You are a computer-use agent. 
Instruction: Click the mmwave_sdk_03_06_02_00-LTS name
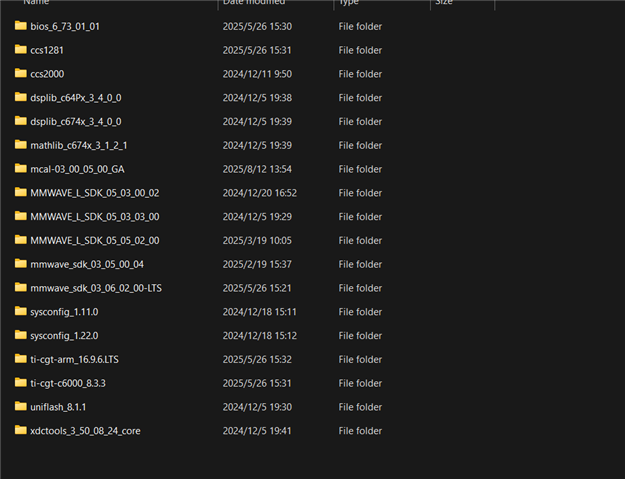96,288
